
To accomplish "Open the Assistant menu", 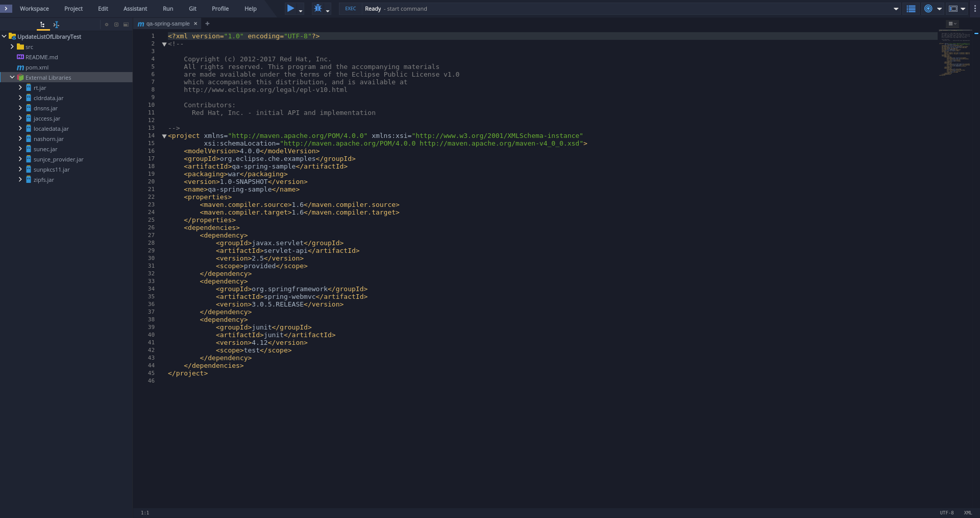I will [135, 9].
